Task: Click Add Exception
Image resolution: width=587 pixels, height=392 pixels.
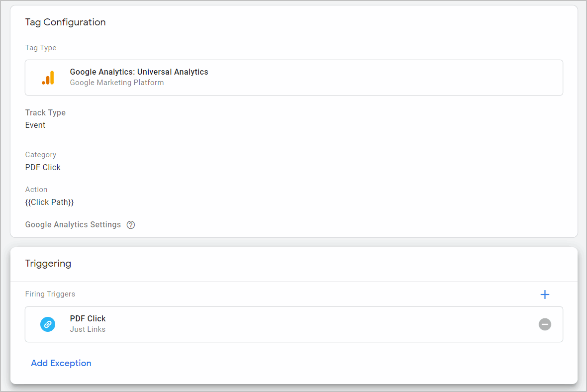Action: tap(61, 363)
